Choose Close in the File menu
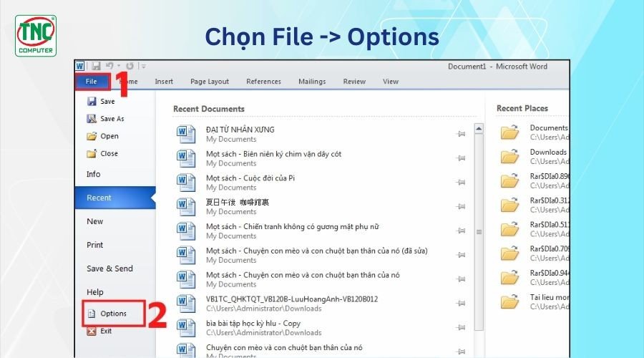 (102, 153)
